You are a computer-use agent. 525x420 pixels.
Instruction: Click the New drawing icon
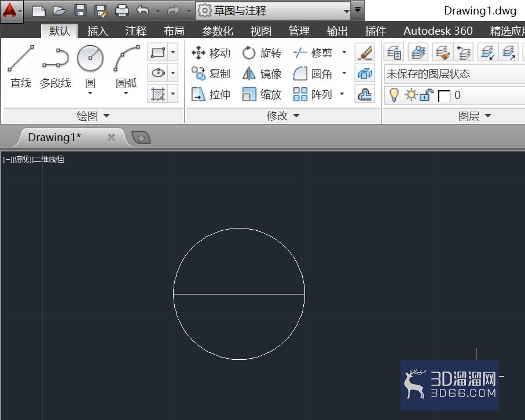pyautogui.click(x=39, y=11)
